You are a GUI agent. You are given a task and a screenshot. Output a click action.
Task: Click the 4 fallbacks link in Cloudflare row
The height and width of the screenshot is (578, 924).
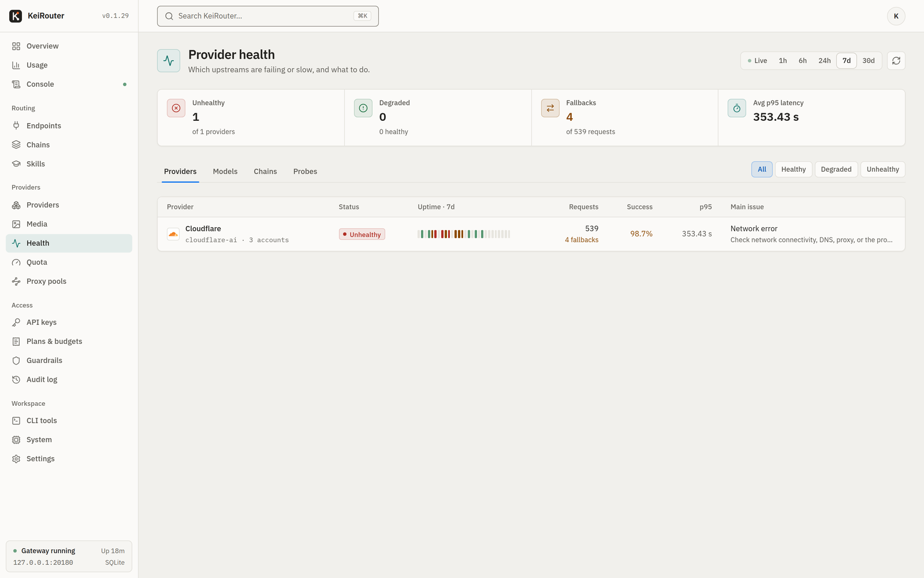(582, 240)
